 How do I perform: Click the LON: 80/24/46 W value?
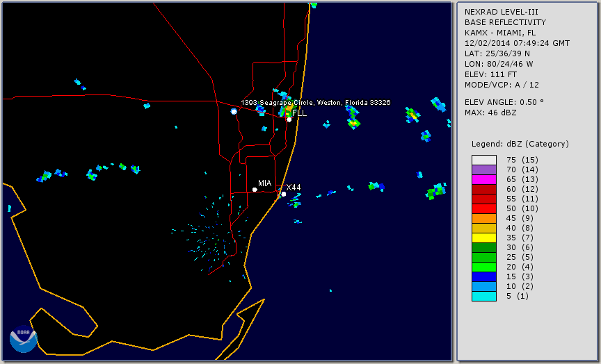[499, 64]
